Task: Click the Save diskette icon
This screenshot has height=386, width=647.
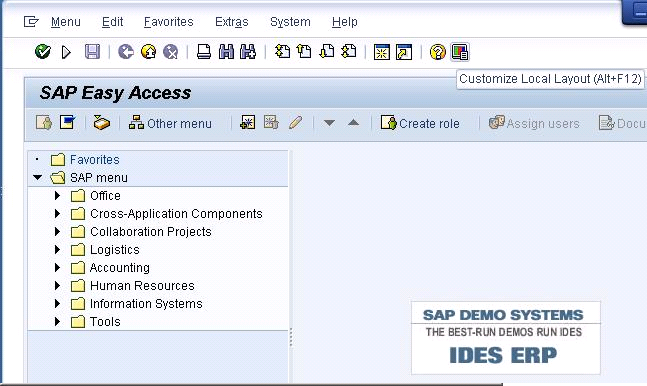Action: tap(92, 52)
